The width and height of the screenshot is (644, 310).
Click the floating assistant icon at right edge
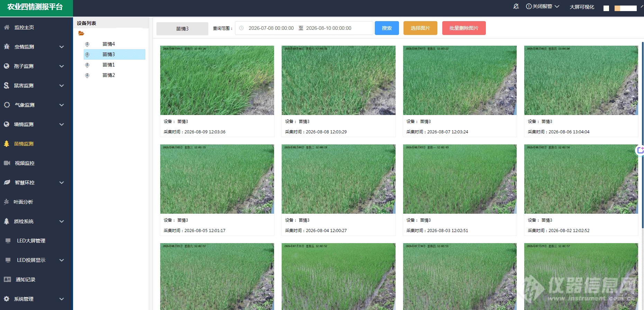640,150
